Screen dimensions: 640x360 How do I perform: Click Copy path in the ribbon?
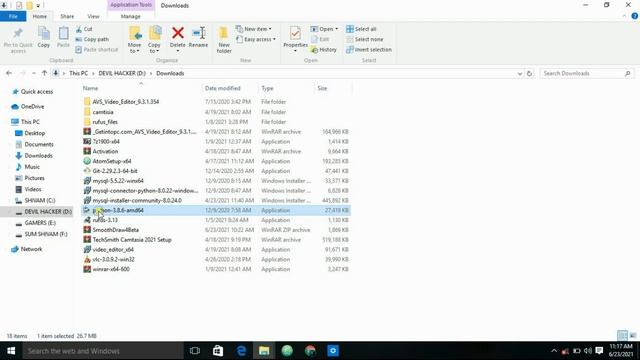(92, 39)
